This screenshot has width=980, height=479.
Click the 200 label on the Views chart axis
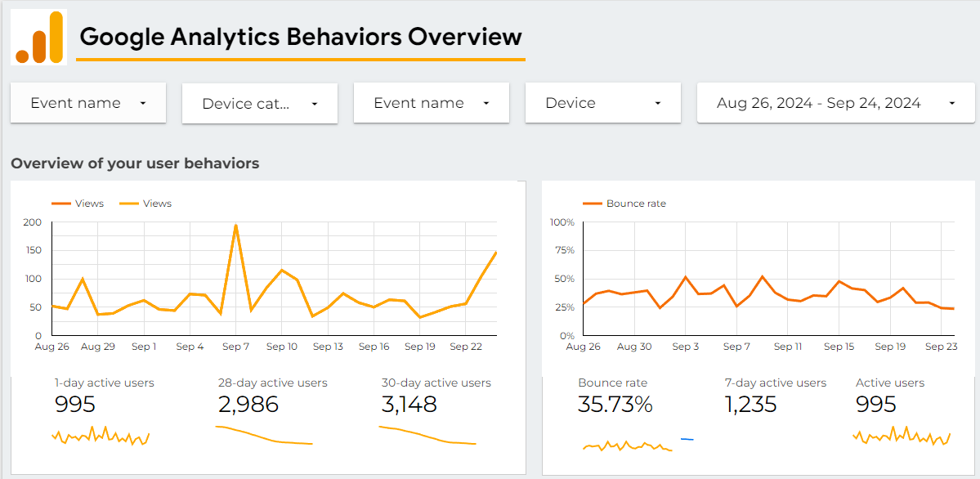coord(31,222)
